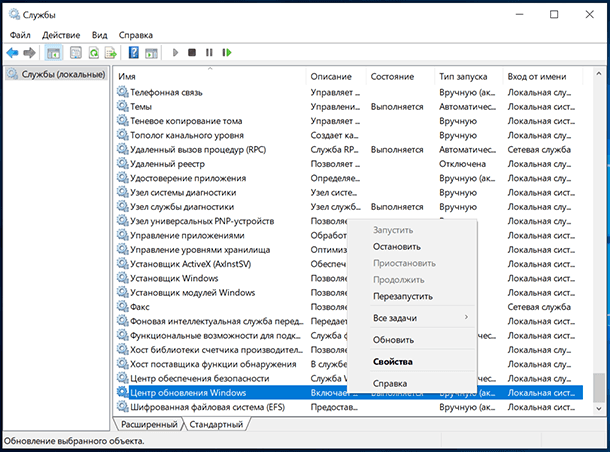This screenshot has height=452, width=610.
Task: Open the 'Действие' menu
Action: click(x=61, y=34)
